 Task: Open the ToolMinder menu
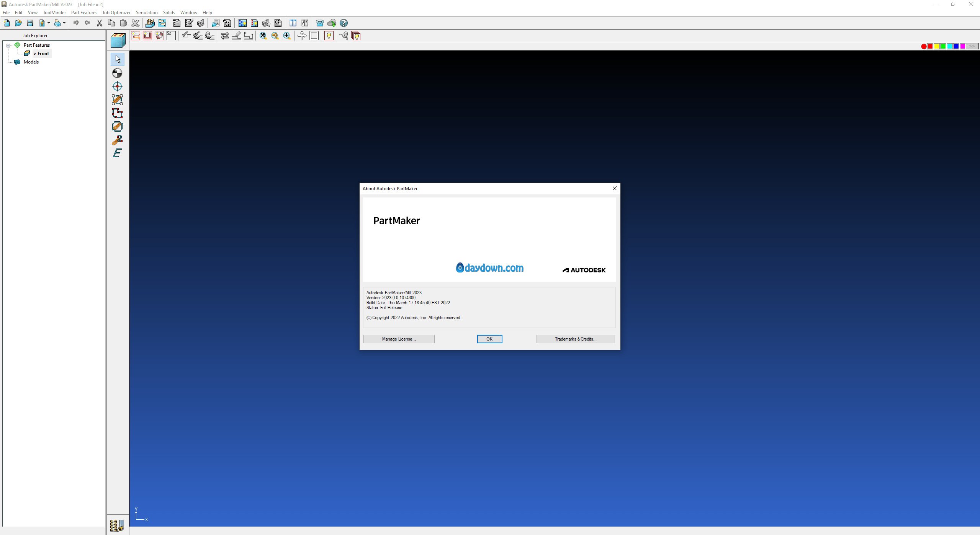click(54, 13)
